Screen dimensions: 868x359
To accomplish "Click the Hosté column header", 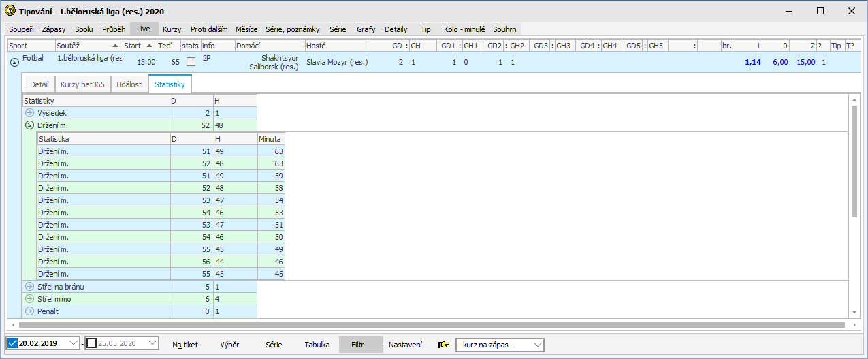I will tap(337, 46).
